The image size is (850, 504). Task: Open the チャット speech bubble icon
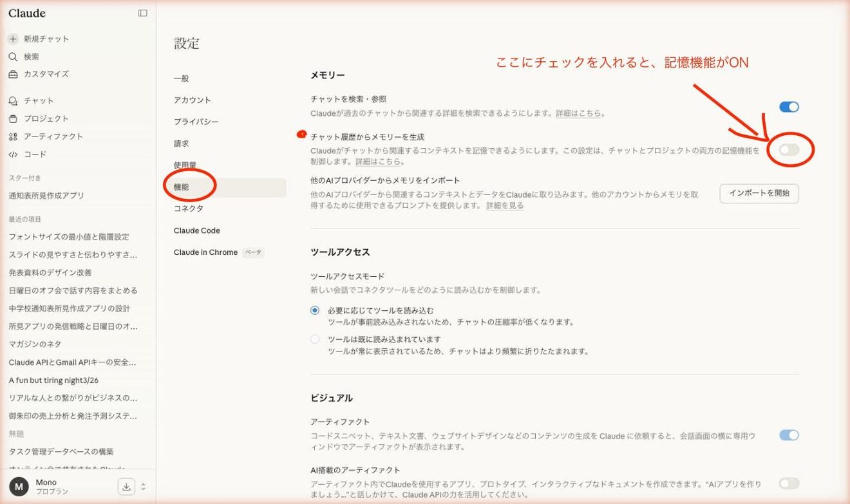click(13, 101)
